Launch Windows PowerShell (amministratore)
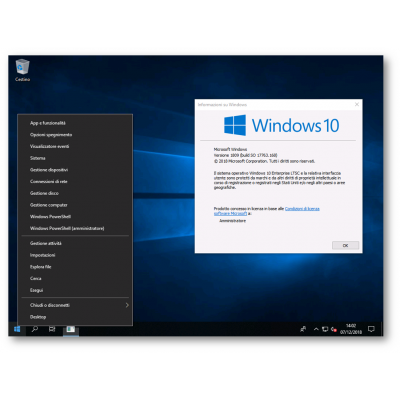The height and width of the screenshot is (400, 400). click(75, 228)
